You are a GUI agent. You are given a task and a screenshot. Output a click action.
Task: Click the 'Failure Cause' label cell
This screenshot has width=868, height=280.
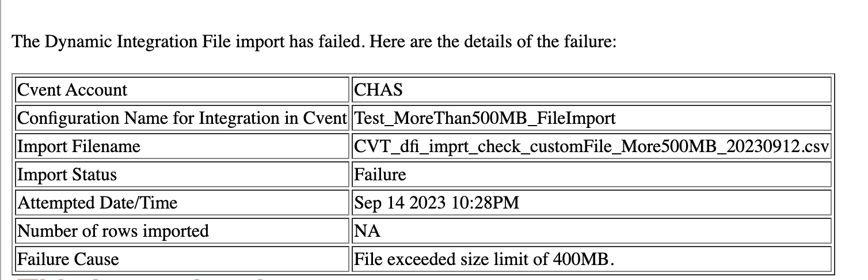click(x=182, y=259)
